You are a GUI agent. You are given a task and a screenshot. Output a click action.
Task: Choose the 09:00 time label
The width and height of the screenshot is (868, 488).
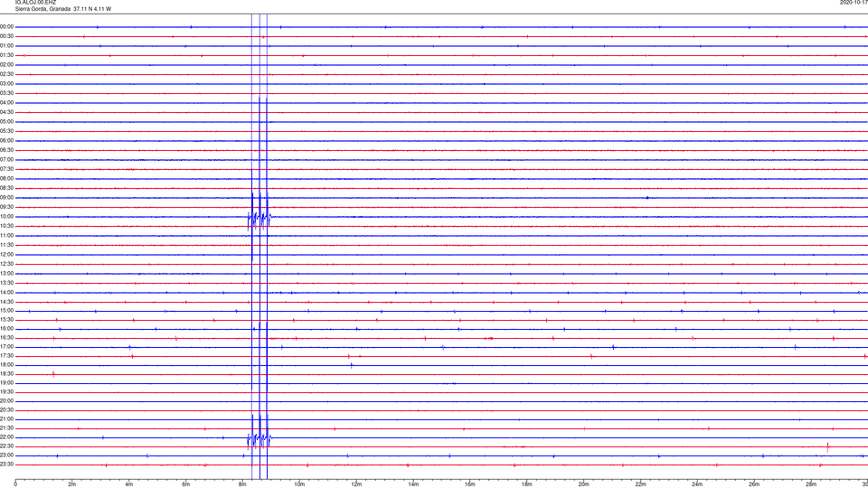tap(6, 198)
